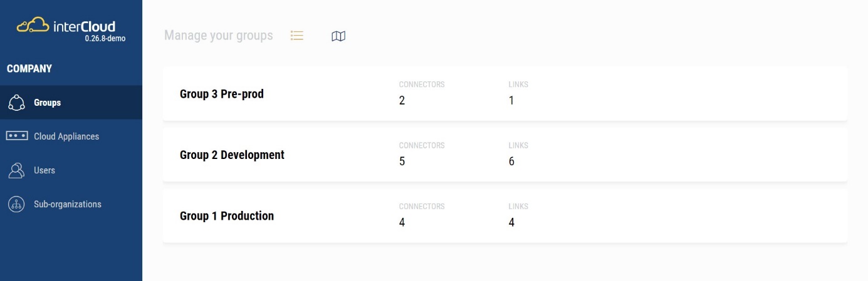Click Group 1 Production connectors count
This screenshot has width=868, height=281.
pos(402,222)
